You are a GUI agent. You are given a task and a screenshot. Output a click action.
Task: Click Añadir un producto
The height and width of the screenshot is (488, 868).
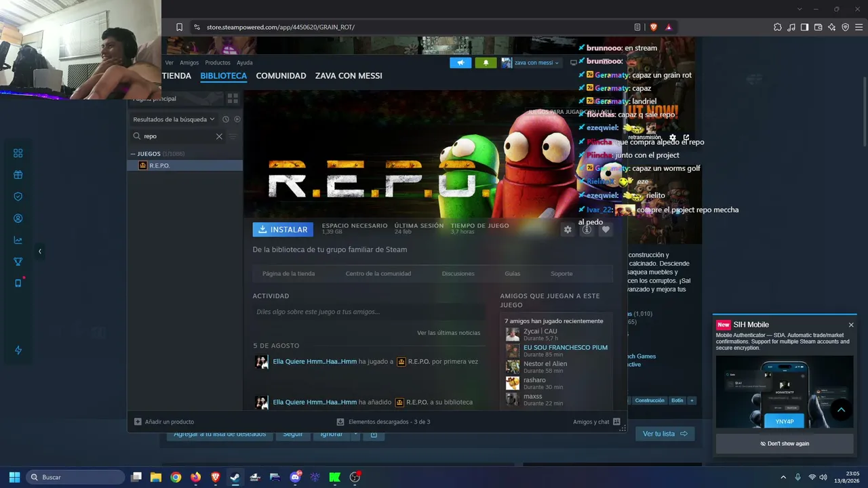tap(164, 422)
